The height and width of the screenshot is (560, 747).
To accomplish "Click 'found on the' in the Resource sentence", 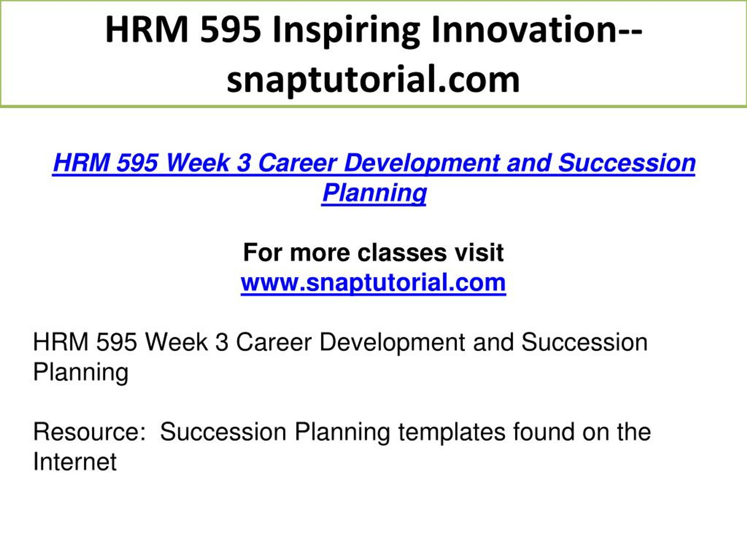I will [582, 432].
